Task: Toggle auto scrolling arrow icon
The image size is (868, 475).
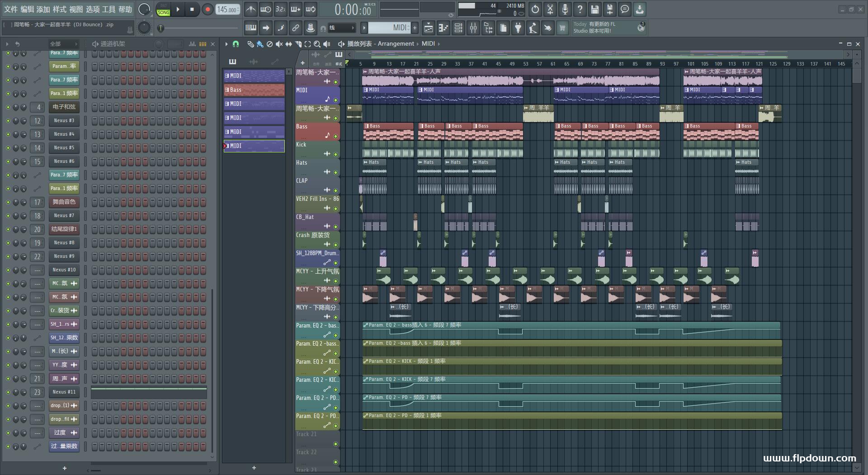Action: click(266, 28)
